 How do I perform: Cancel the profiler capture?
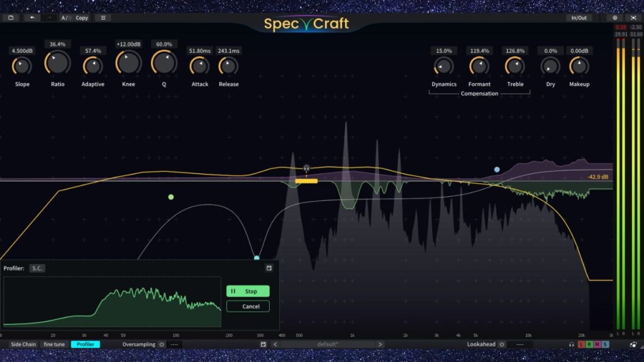pos(248,306)
